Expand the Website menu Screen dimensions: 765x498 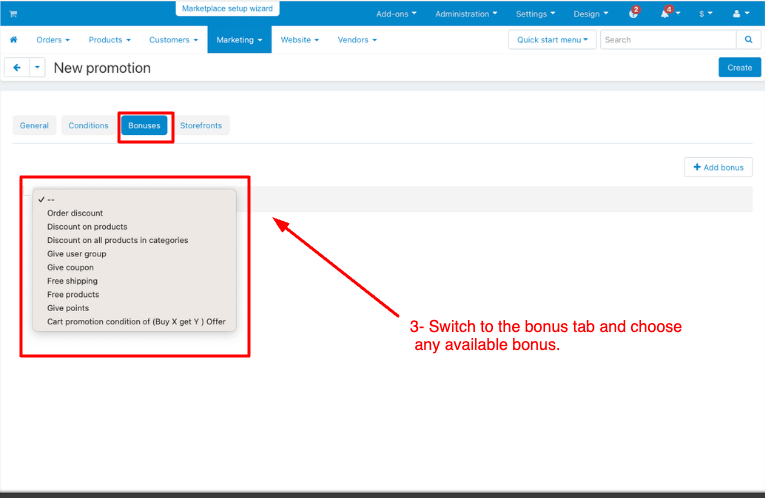300,40
